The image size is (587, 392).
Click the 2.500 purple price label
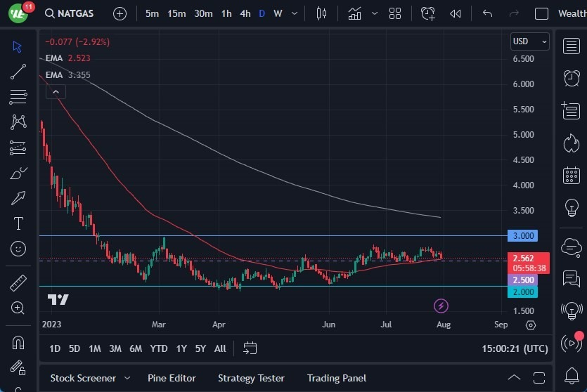pos(522,280)
